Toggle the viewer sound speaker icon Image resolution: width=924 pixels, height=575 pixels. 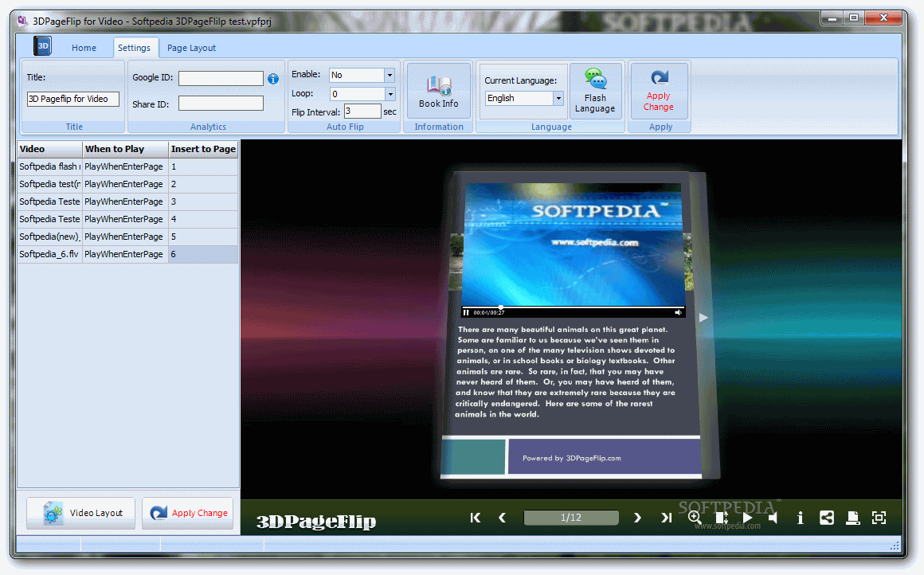[773, 518]
